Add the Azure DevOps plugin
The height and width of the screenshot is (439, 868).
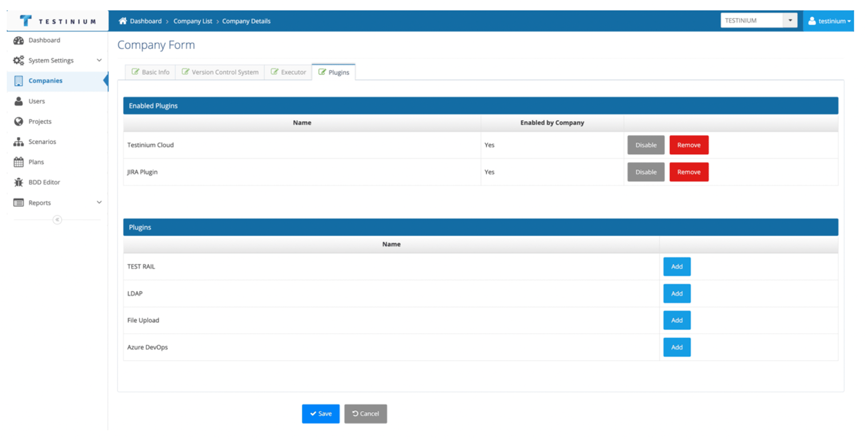tap(677, 347)
